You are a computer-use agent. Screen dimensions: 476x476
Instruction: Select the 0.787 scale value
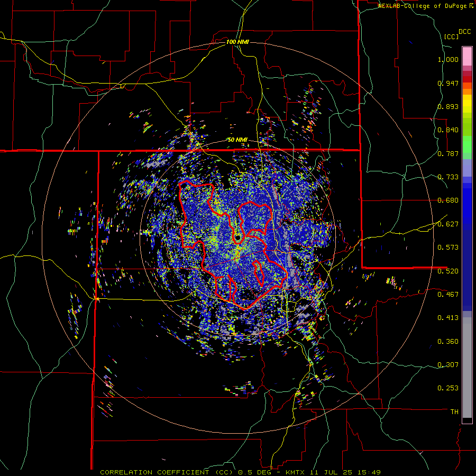point(448,153)
